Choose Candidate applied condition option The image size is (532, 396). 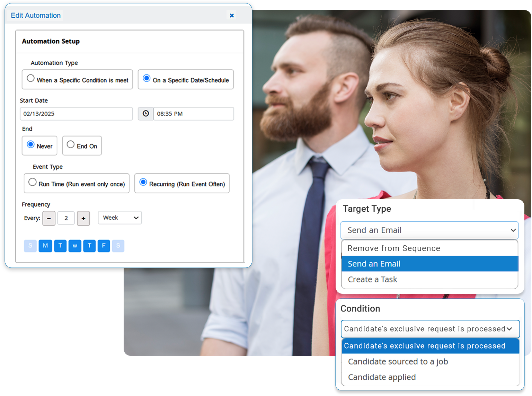(x=382, y=377)
